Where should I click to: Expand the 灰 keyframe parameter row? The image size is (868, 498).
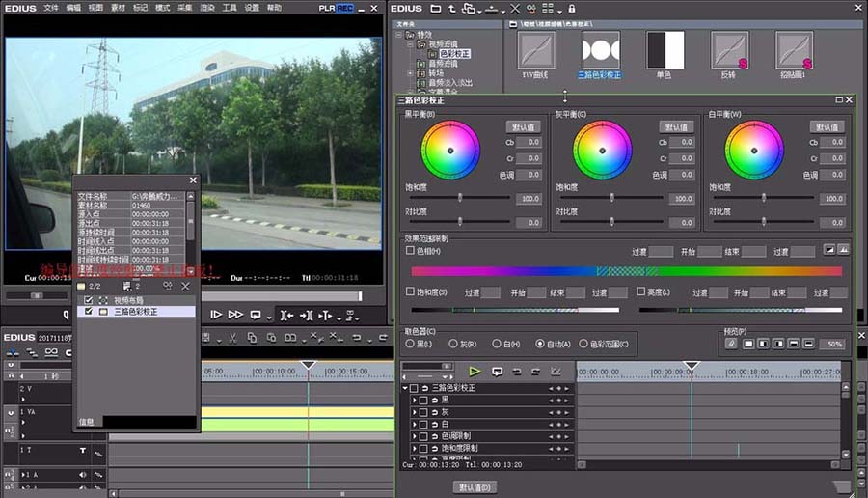tap(414, 412)
